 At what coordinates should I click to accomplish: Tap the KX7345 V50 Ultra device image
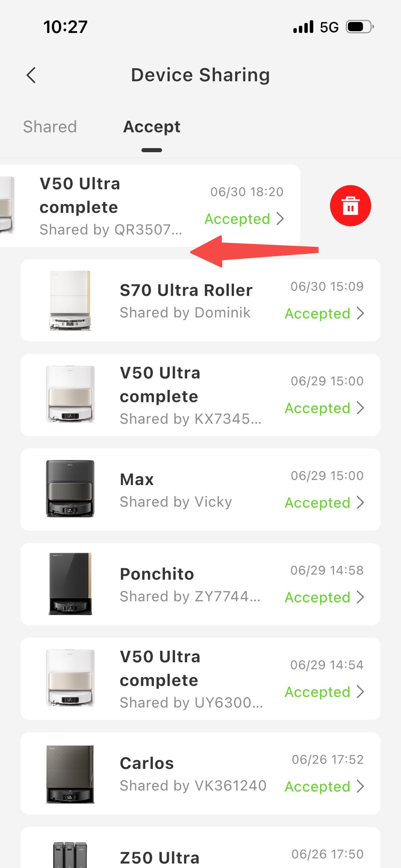pos(70,394)
